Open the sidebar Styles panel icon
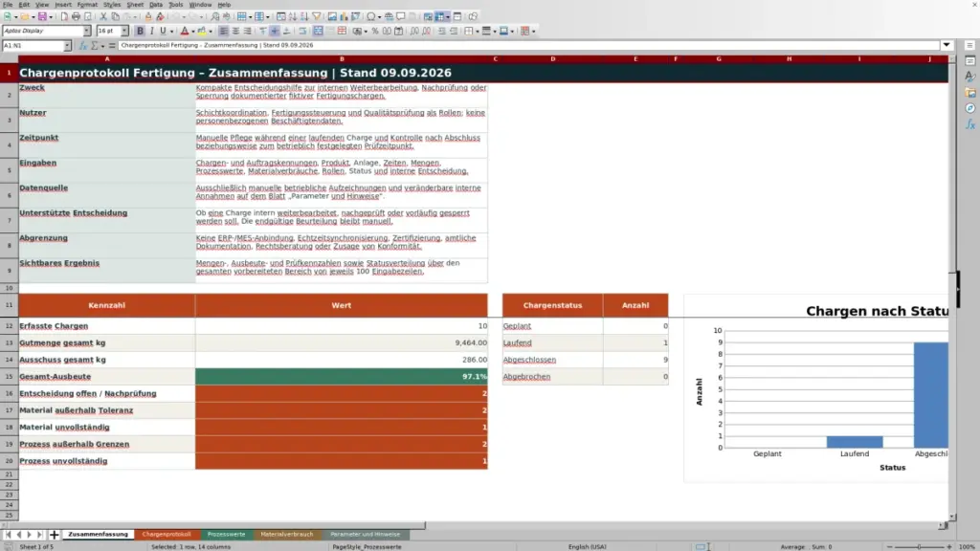The image size is (980, 551). click(970, 77)
